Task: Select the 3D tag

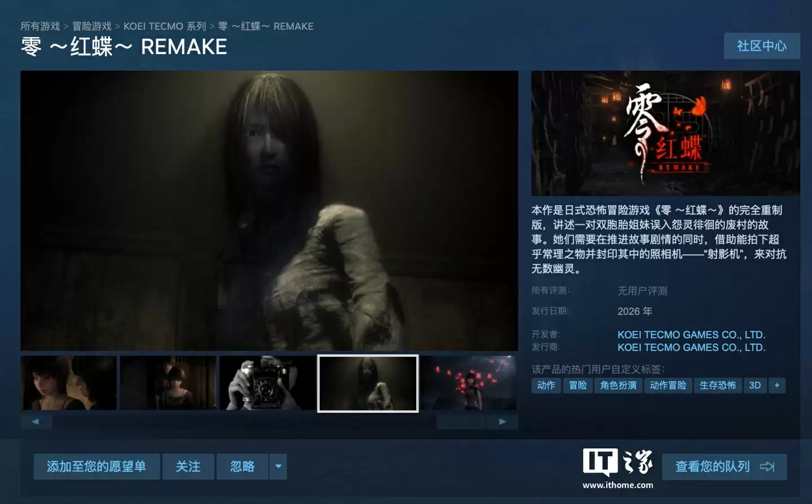Action: tap(755, 386)
